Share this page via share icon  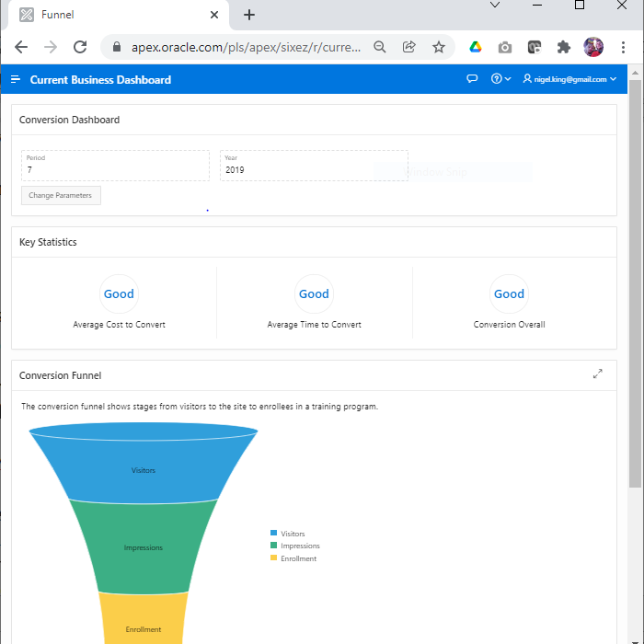409,47
